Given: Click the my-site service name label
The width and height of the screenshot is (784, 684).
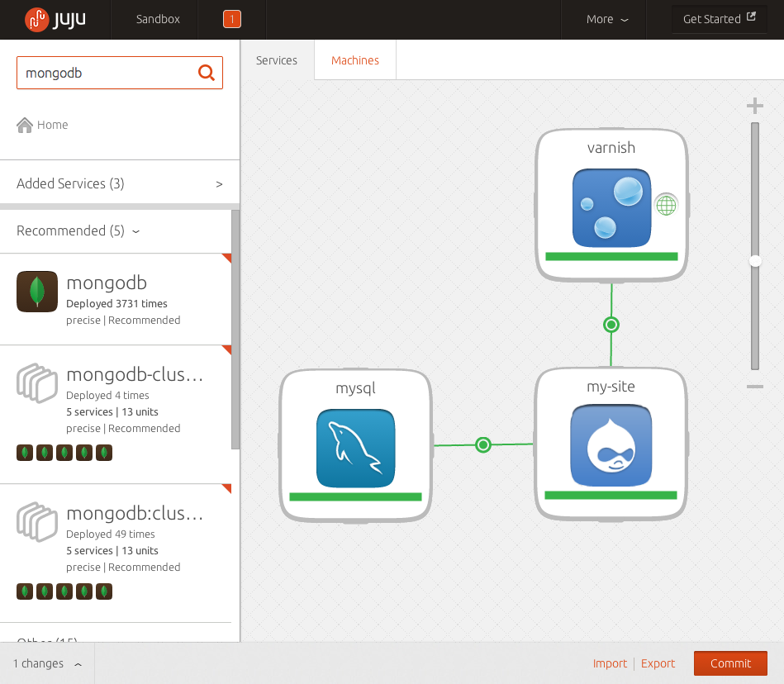Looking at the screenshot, I should (611, 387).
